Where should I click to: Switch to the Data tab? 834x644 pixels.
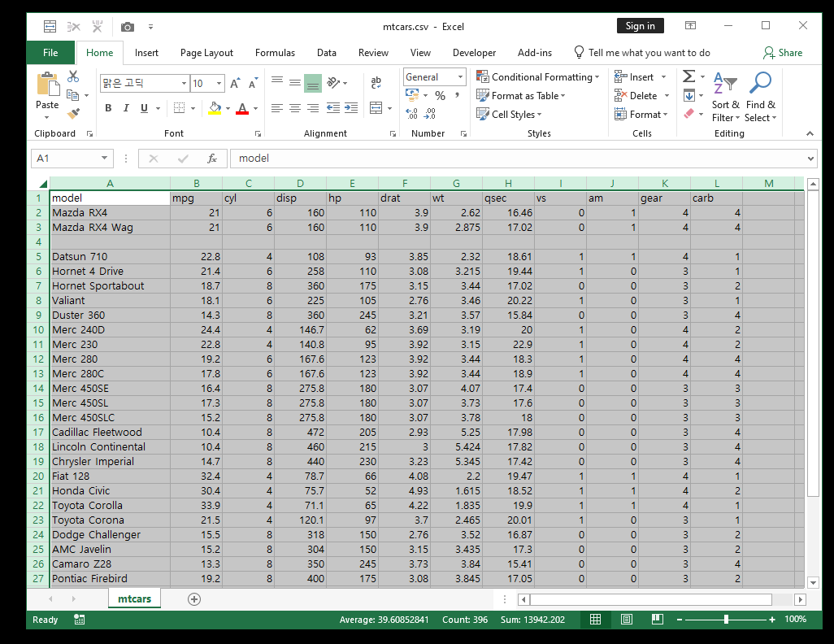(x=327, y=53)
